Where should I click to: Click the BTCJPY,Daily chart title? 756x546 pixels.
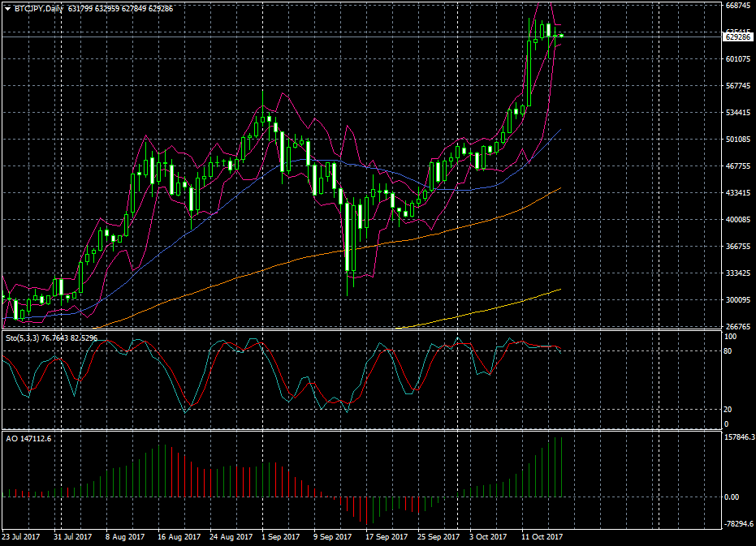[39, 8]
